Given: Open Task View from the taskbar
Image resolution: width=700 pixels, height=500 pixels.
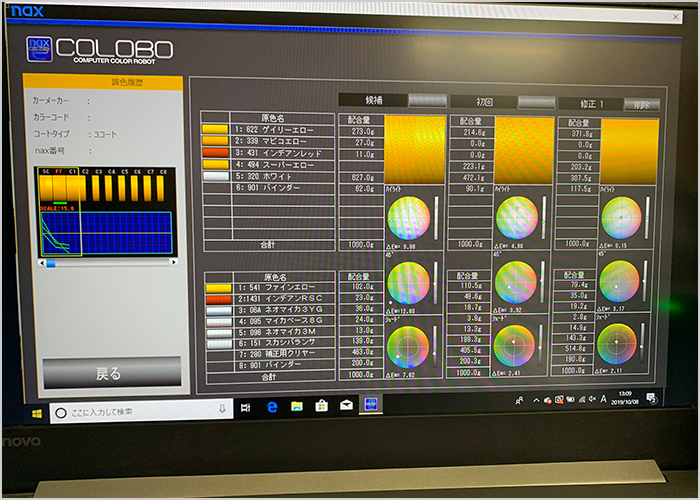Looking at the screenshot, I should [x=246, y=408].
